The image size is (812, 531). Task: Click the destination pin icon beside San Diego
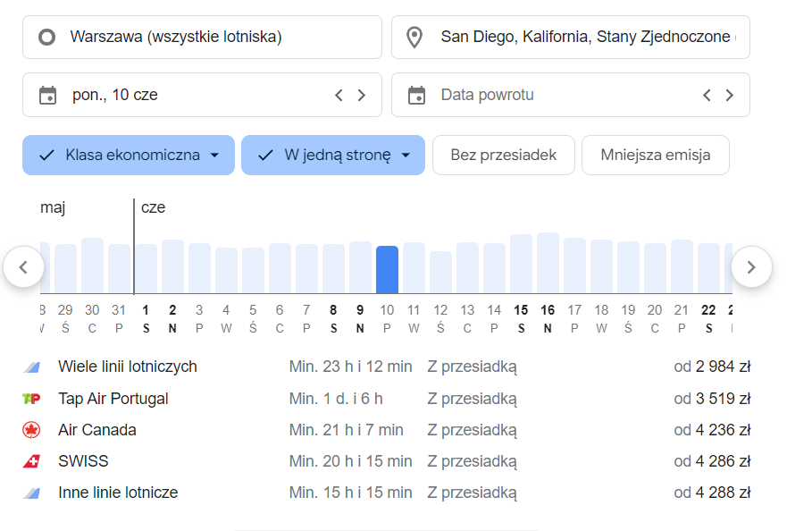(414, 38)
